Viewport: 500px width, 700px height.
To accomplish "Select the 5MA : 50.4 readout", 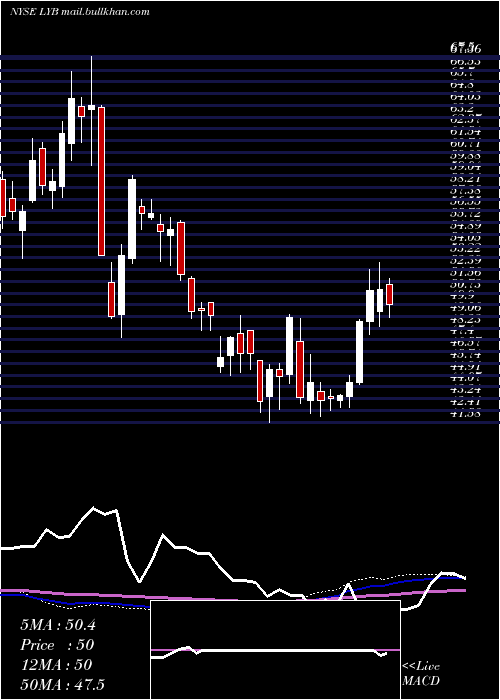I will point(58,625).
